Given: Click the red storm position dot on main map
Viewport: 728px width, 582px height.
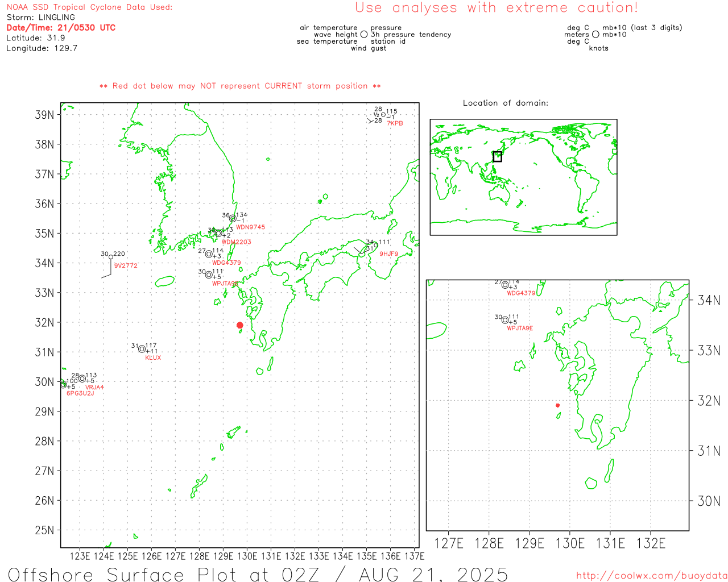Looking at the screenshot, I should tap(239, 325).
